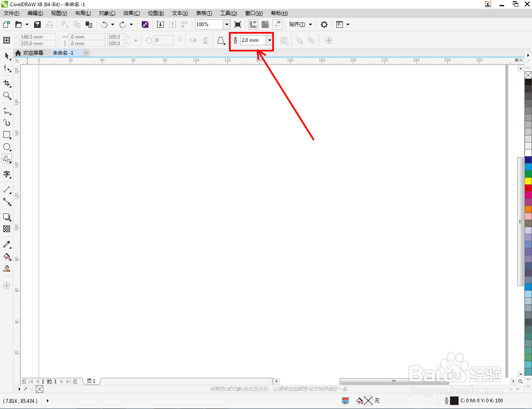532x409 pixels.
Task: Expand the document palette flyout arrow
Action: coord(20,389)
